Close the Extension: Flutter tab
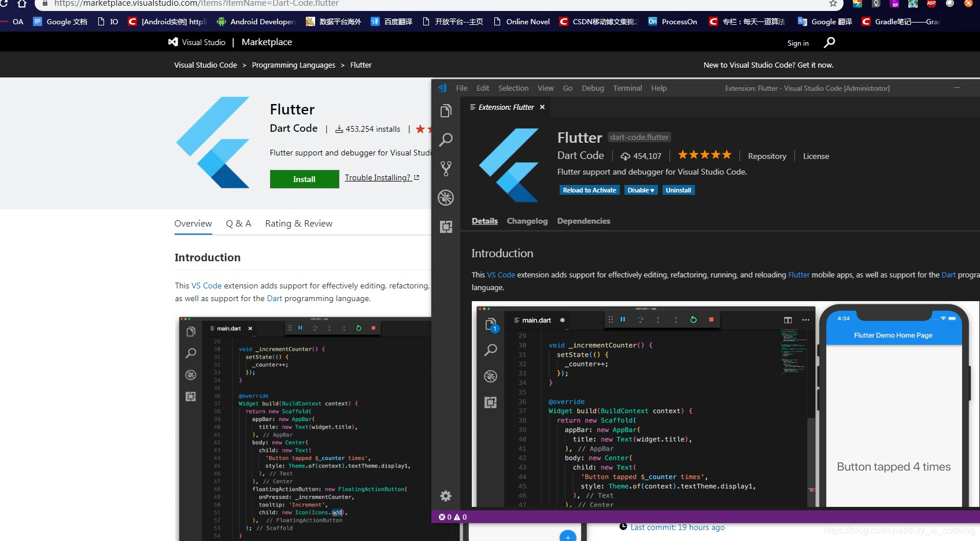The width and height of the screenshot is (980, 541). coord(542,107)
